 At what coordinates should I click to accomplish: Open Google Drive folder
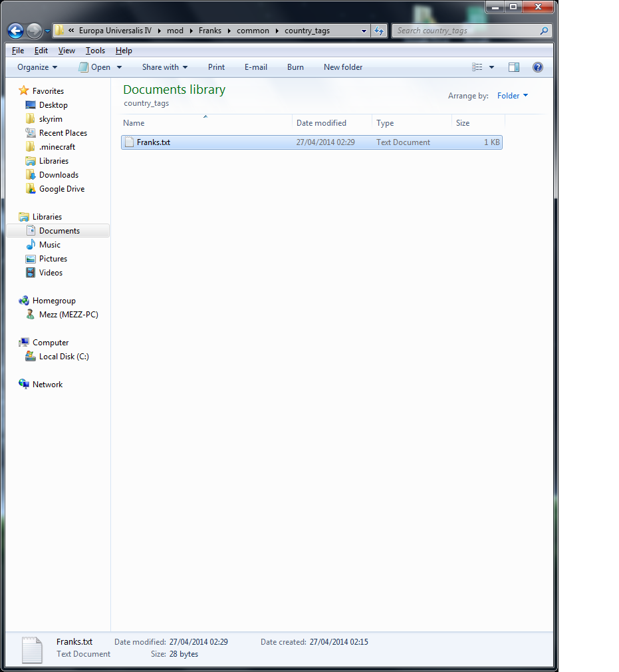pyautogui.click(x=62, y=189)
